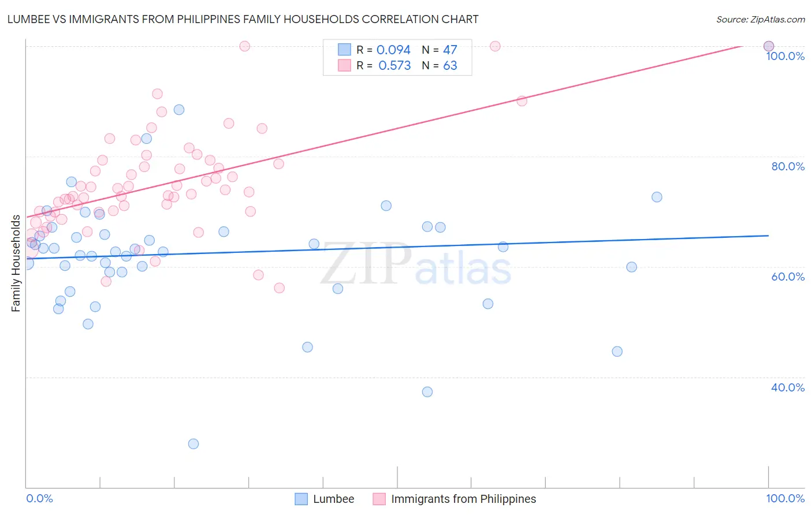812x515 pixels.
Task: Click the chart title text
Action: pos(243,20)
